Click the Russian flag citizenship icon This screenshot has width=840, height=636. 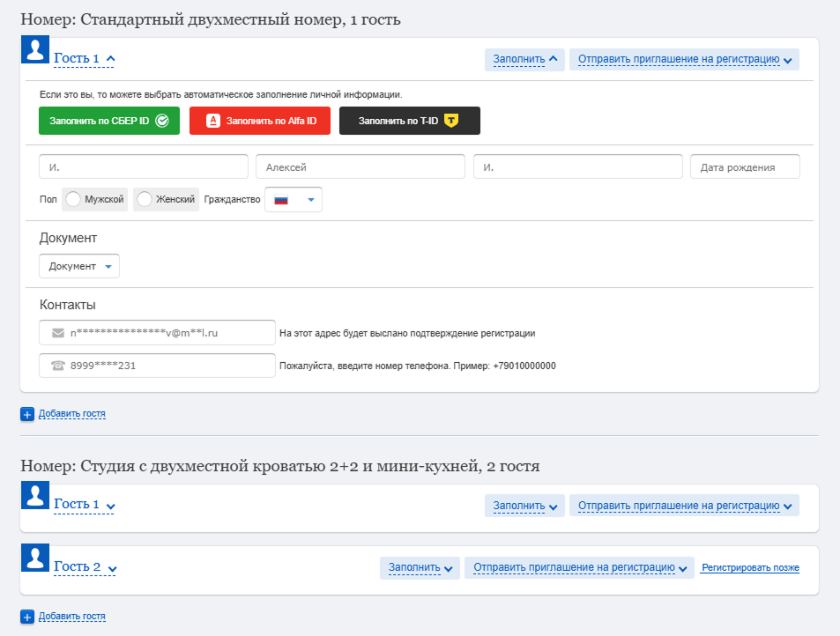click(282, 200)
